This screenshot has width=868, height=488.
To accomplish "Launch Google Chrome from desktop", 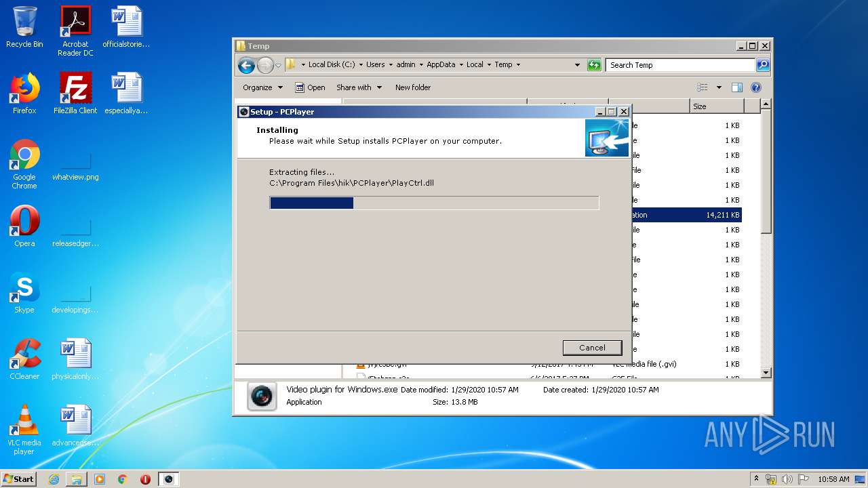I will (x=24, y=164).
